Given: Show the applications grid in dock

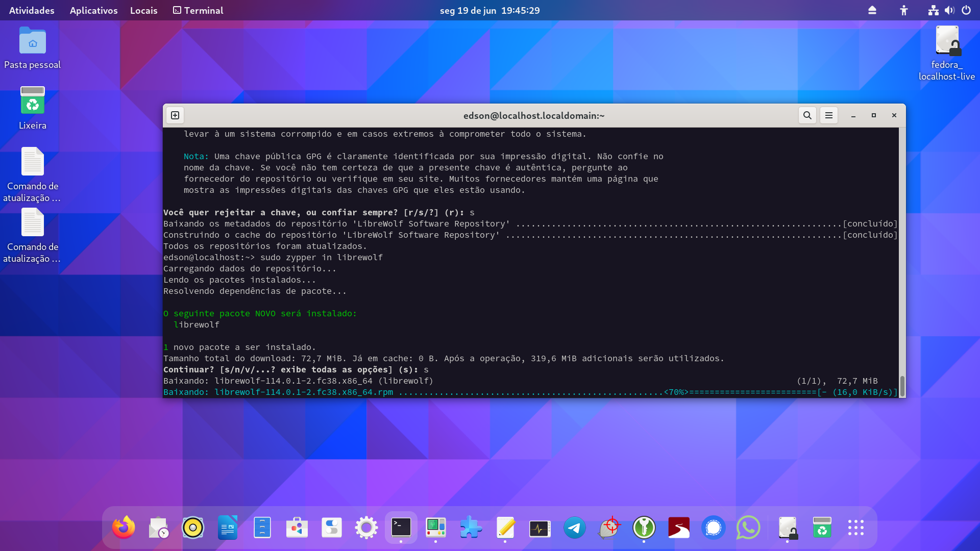Looking at the screenshot, I should coord(856,528).
